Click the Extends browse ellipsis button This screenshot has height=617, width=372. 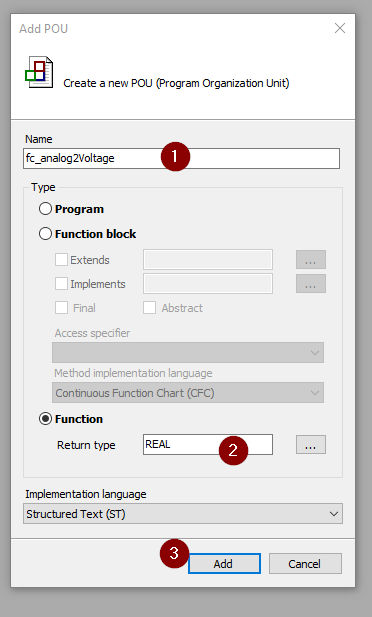click(x=311, y=260)
